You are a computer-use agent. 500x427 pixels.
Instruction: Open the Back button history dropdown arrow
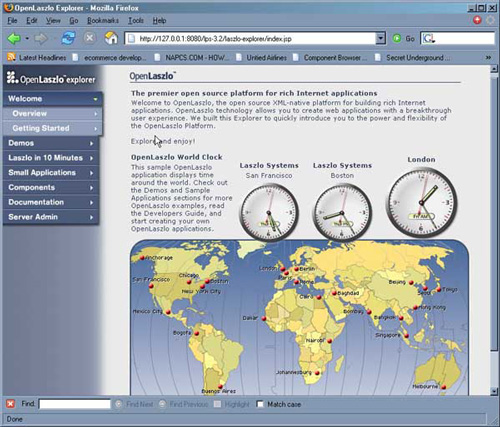(x=27, y=39)
